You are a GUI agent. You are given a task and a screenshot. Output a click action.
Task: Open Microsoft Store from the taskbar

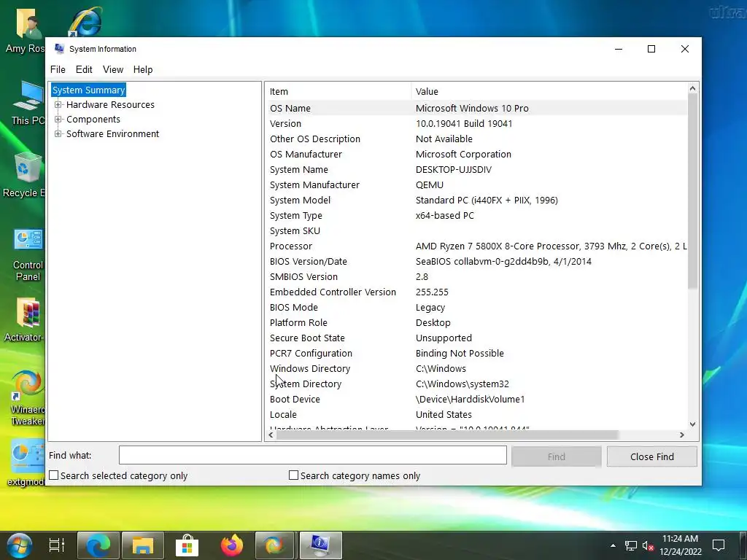pyautogui.click(x=187, y=545)
